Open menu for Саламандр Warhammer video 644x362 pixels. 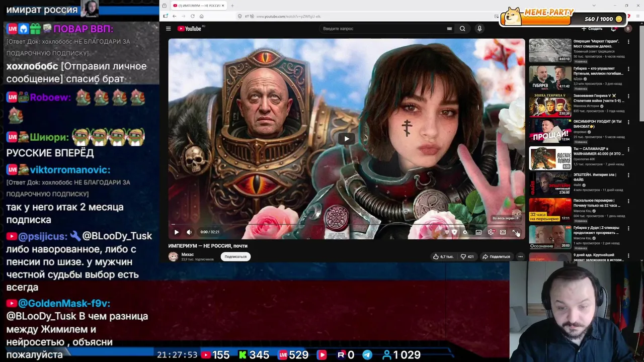[x=628, y=149]
